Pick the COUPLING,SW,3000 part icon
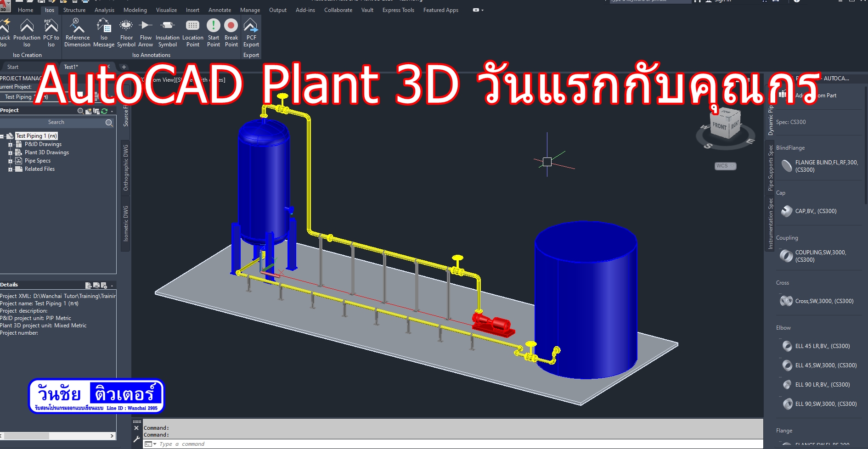The width and height of the screenshot is (868, 449). pyautogui.click(x=787, y=256)
